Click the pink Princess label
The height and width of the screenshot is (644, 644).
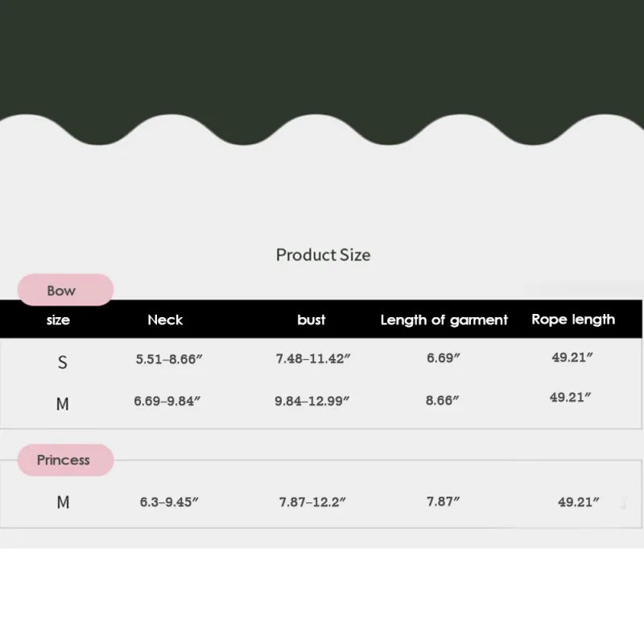click(64, 460)
